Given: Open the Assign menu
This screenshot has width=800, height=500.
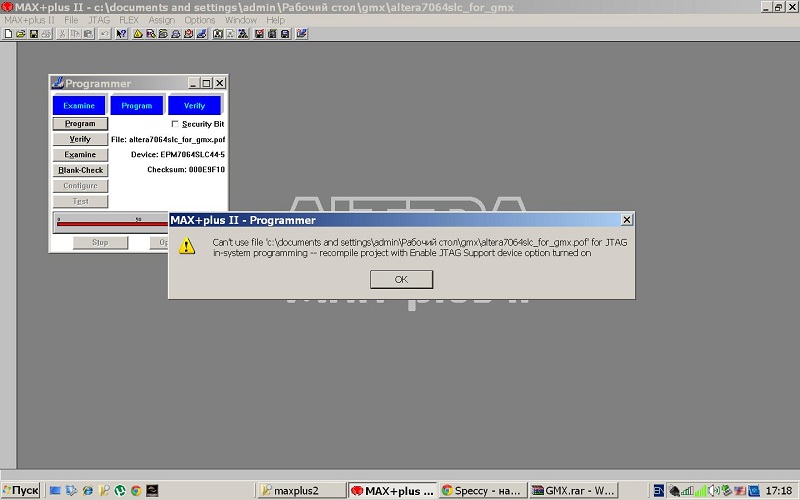Looking at the screenshot, I should (x=161, y=20).
